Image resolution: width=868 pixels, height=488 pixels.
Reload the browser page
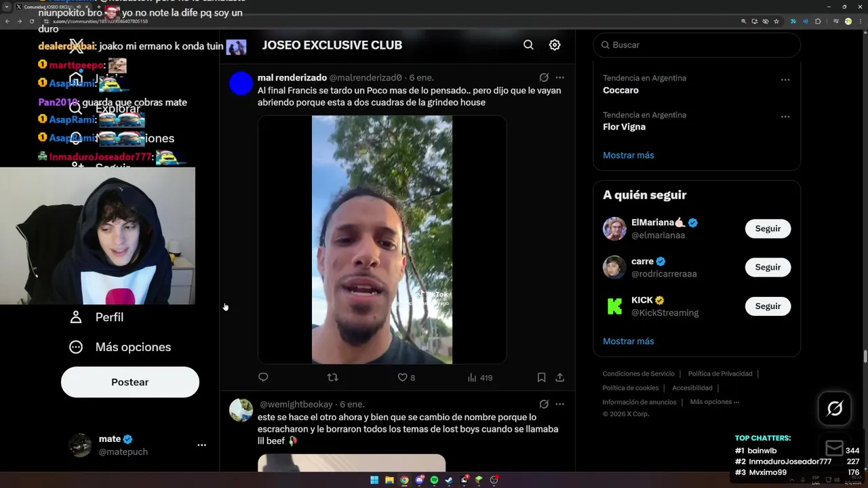[31, 21]
